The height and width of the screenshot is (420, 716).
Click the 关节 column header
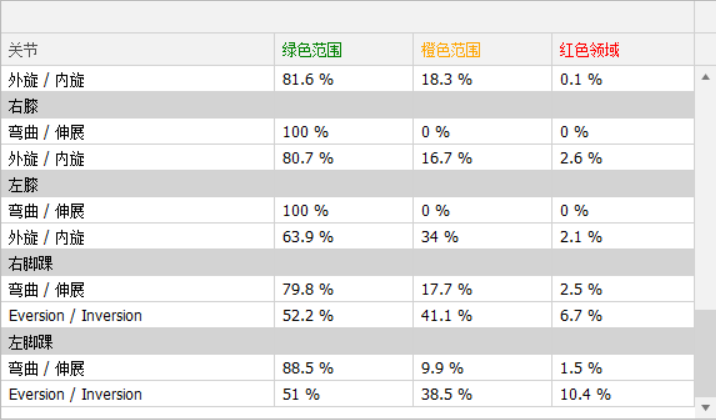[24, 50]
